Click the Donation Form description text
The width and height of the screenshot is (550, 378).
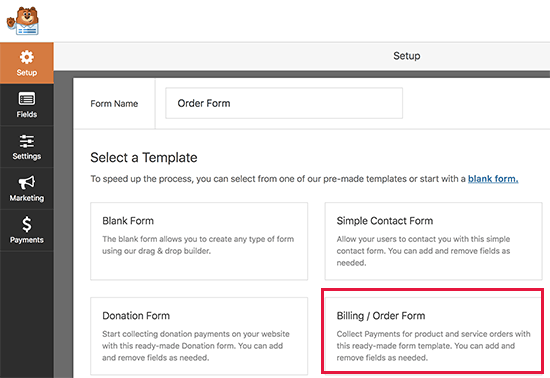(196, 346)
